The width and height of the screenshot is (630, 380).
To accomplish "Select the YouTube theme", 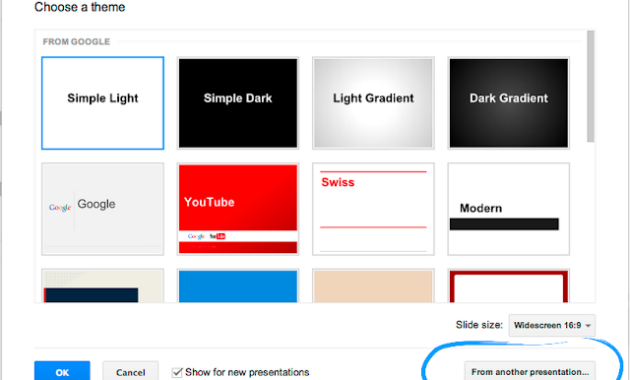I will [x=238, y=209].
